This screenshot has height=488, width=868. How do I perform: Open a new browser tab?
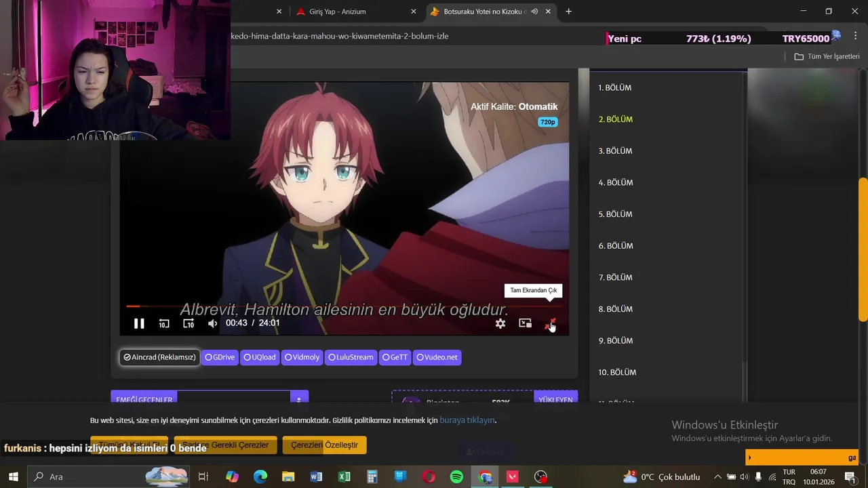pos(568,12)
